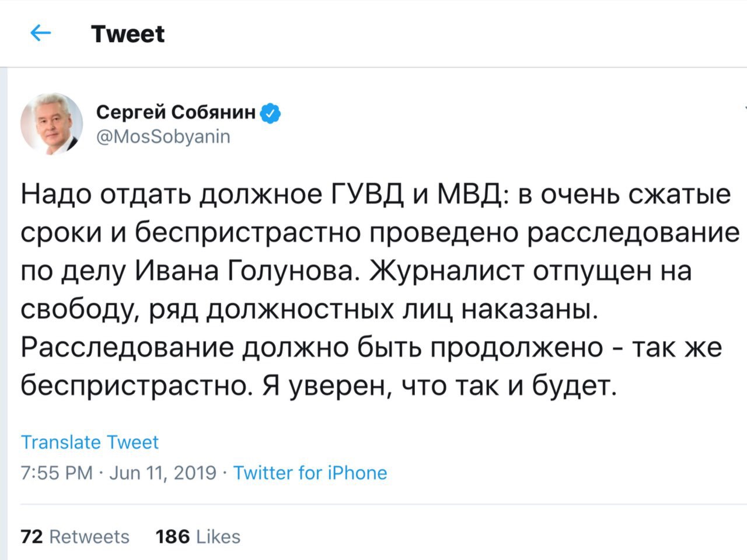Open Sergey Sobyanin's profile avatar photo
This screenshot has height=560, width=747.
52,123
